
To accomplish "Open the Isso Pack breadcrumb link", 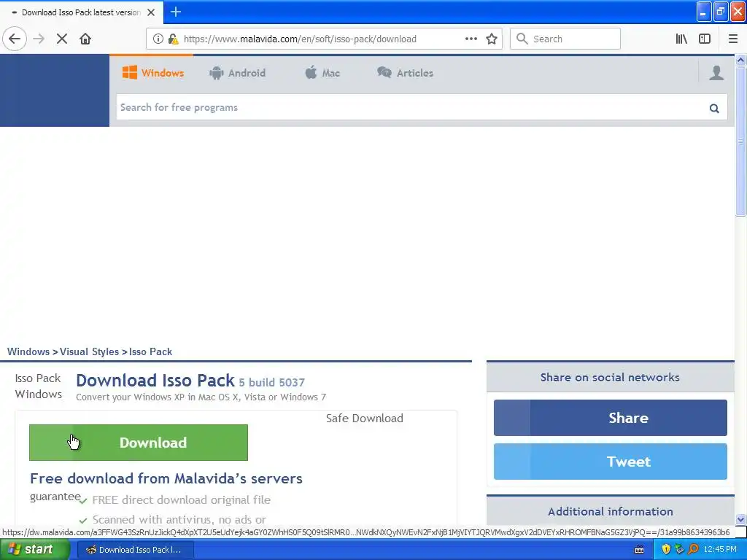I will (150, 352).
